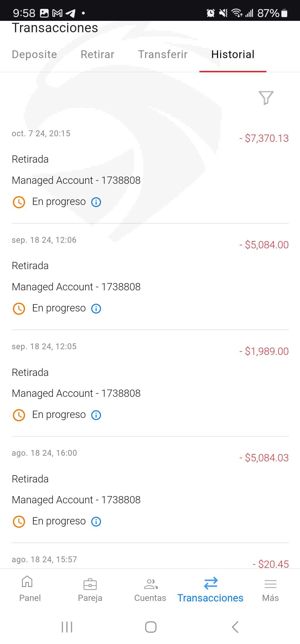Switch to the Retirar tab

tap(97, 55)
